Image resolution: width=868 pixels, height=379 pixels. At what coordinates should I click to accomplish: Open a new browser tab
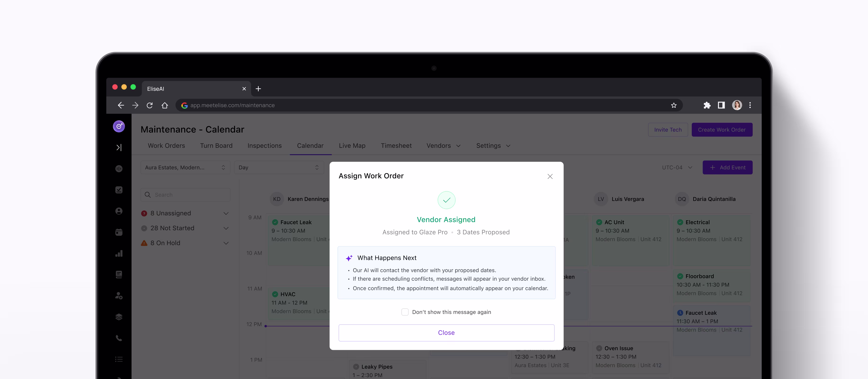coord(258,89)
